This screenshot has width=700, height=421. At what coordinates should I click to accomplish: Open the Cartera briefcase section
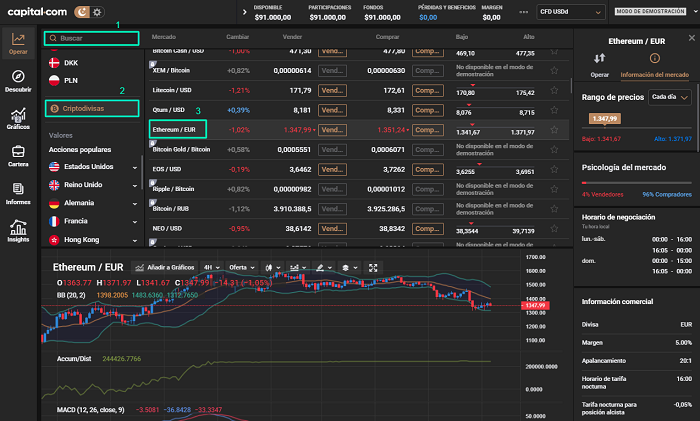pos(18,156)
